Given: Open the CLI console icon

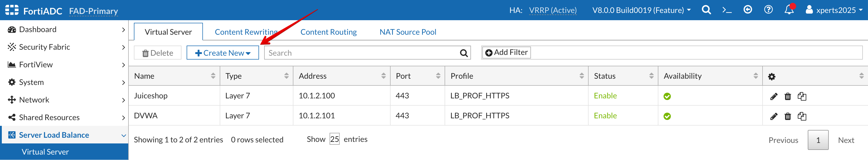Looking at the screenshot, I should pos(727,10).
